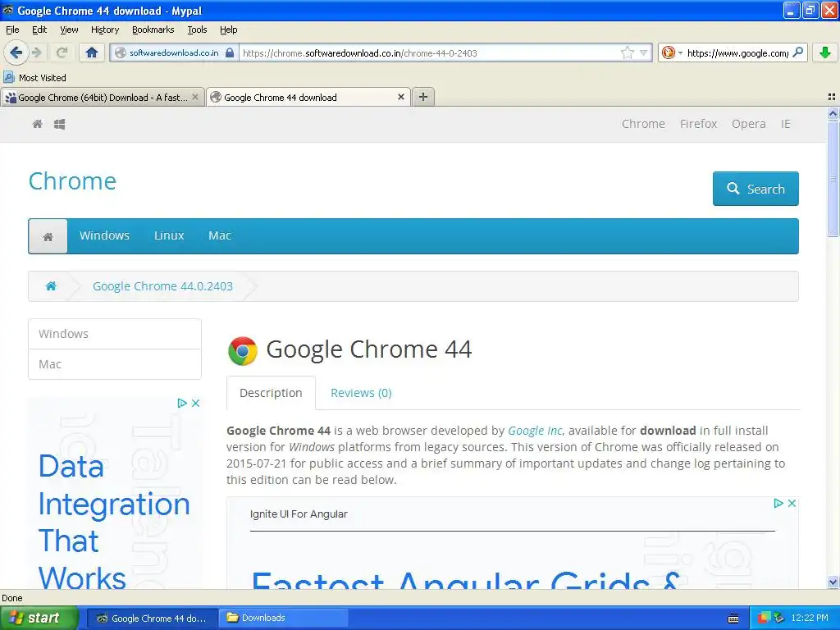Open the Tools menu
This screenshot has width=840, height=630.
coord(197,30)
